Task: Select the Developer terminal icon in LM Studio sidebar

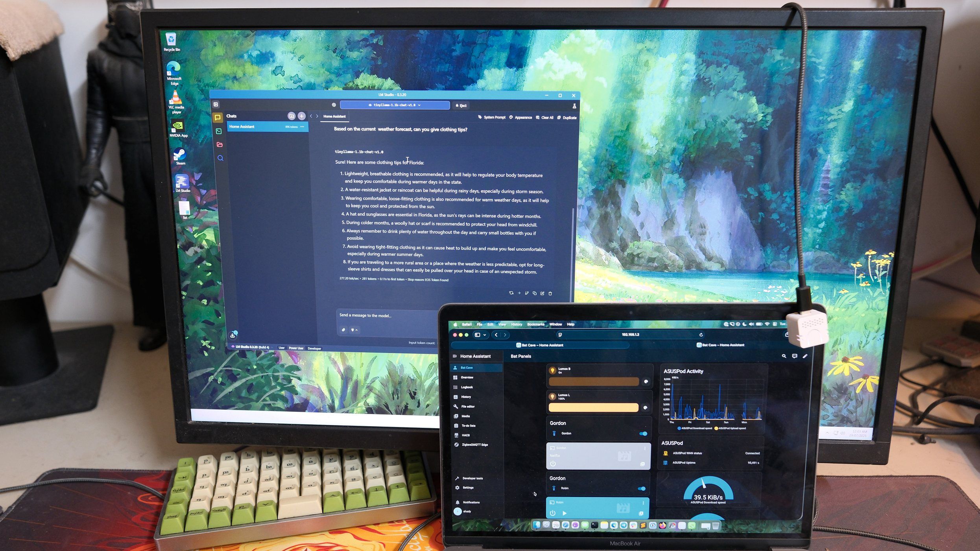Action: (219, 131)
